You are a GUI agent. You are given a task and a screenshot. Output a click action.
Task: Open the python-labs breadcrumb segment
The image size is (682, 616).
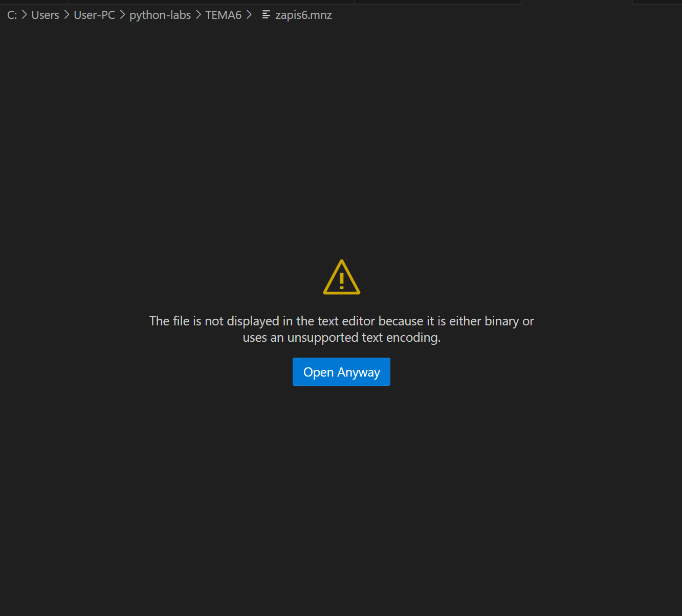click(160, 15)
